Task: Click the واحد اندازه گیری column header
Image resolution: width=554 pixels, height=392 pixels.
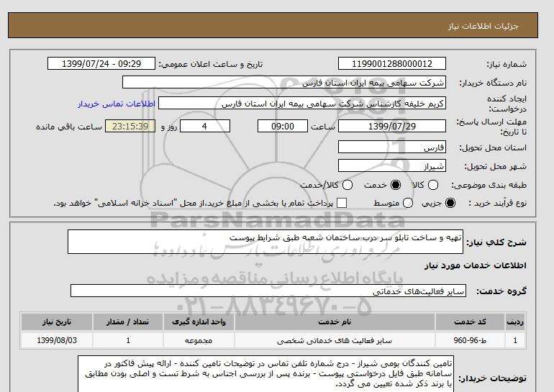Action: [x=199, y=322]
